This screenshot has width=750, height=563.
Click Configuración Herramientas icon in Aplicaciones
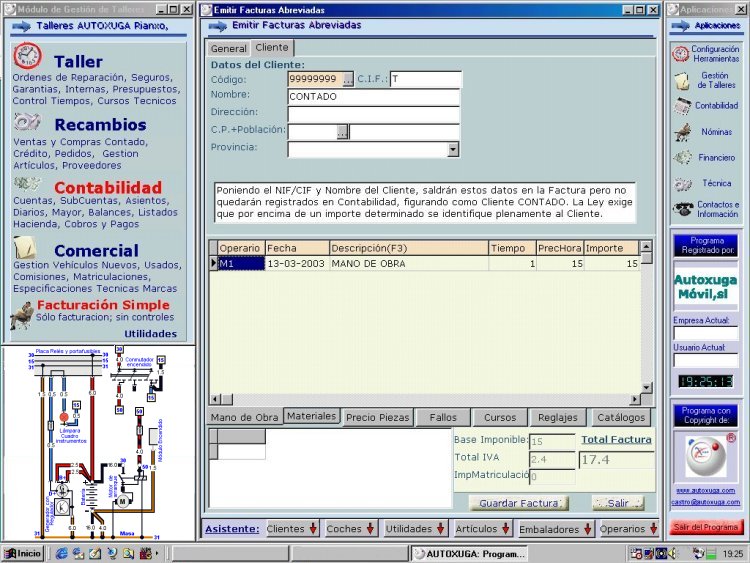point(680,54)
